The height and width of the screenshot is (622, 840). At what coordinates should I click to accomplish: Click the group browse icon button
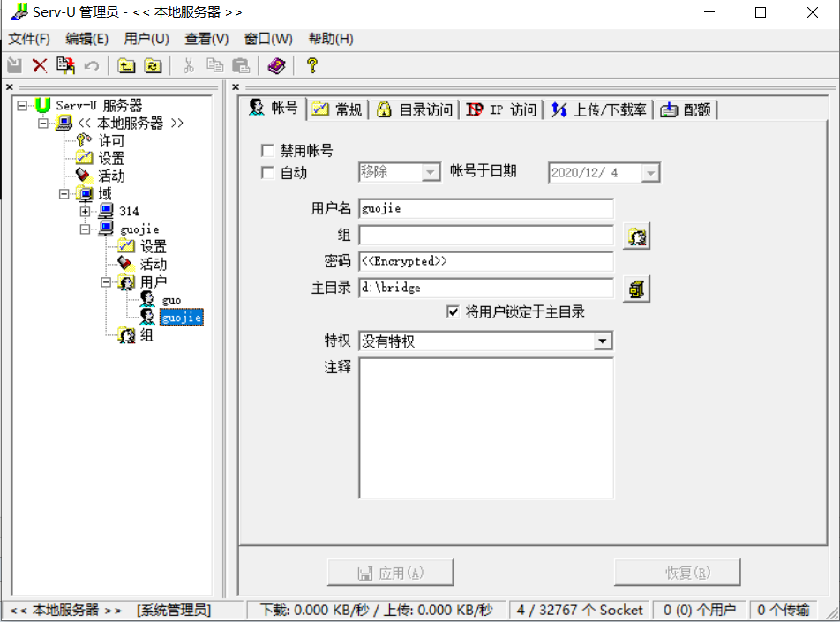pyautogui.click(x=636, y=236)
